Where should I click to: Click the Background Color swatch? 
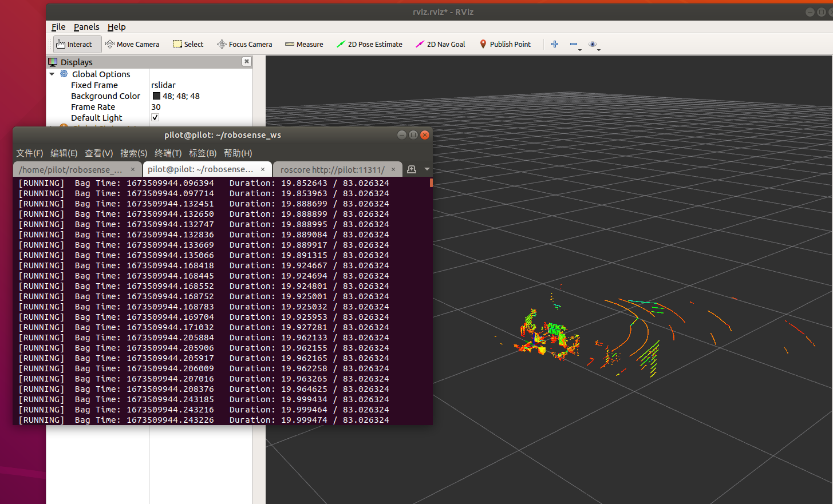click(156, 96)
